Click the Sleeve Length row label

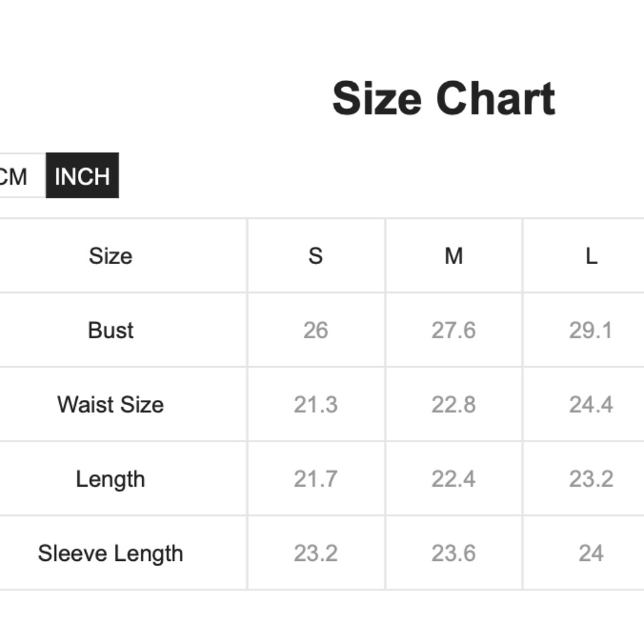coord(111,553)
